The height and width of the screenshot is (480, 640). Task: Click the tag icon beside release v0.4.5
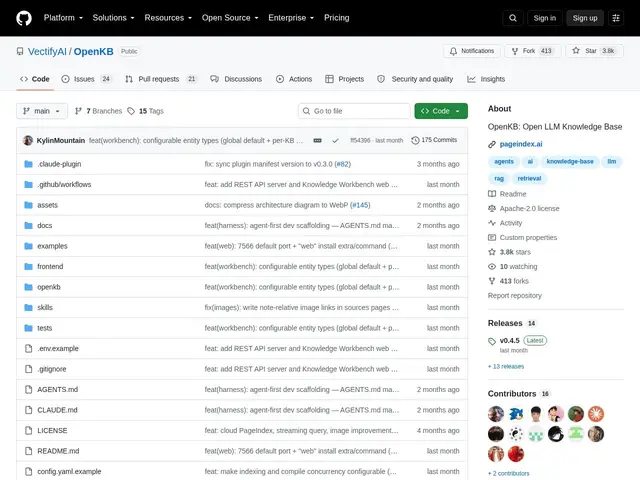click(x=492, y=341)
